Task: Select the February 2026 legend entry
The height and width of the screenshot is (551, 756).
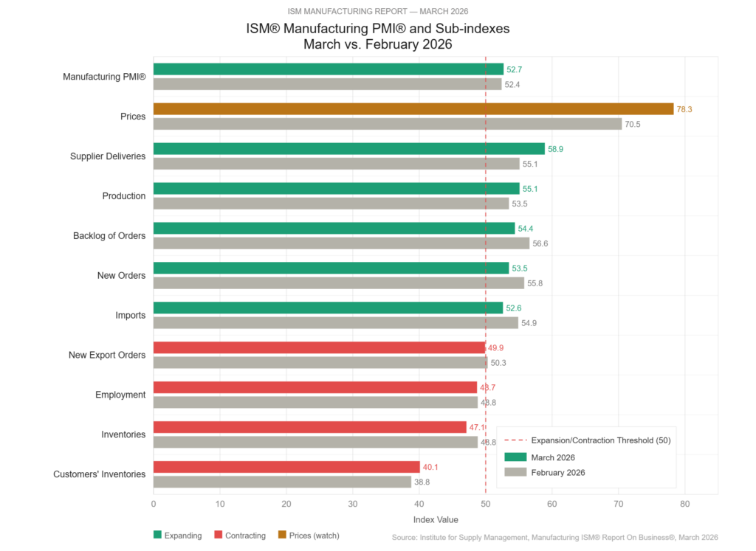Action: [557, 472]
